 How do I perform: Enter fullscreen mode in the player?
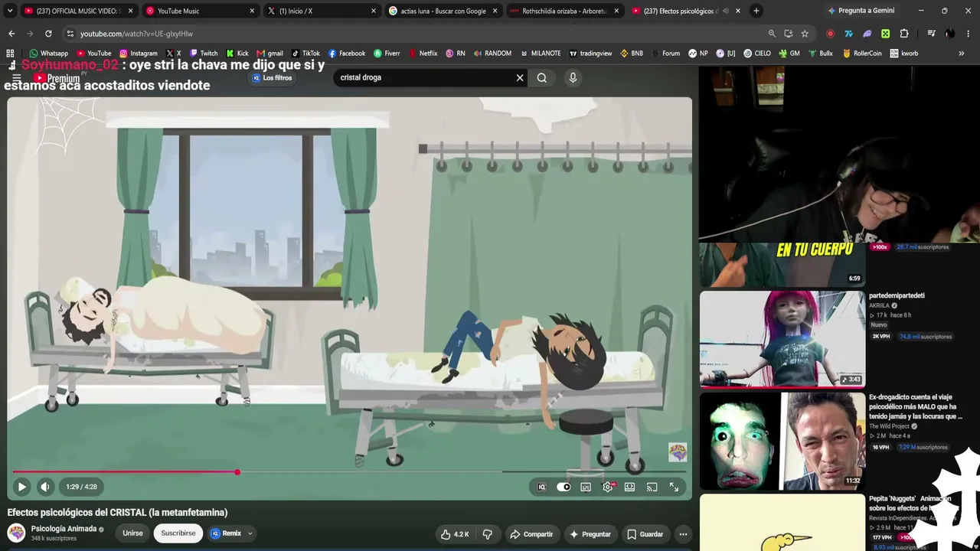[674, 487]
